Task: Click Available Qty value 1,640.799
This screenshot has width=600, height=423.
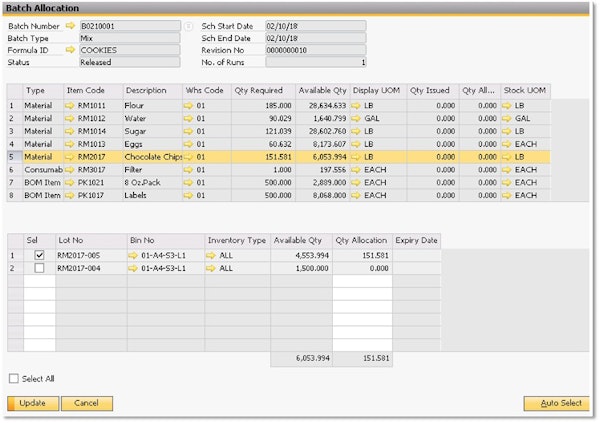Action: pos(330,118)
